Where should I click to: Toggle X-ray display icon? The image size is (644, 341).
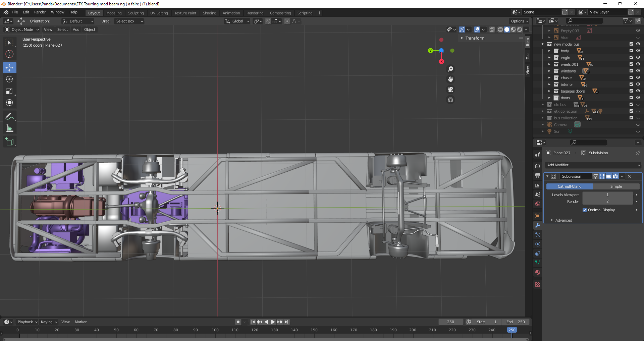click(492, 30)
